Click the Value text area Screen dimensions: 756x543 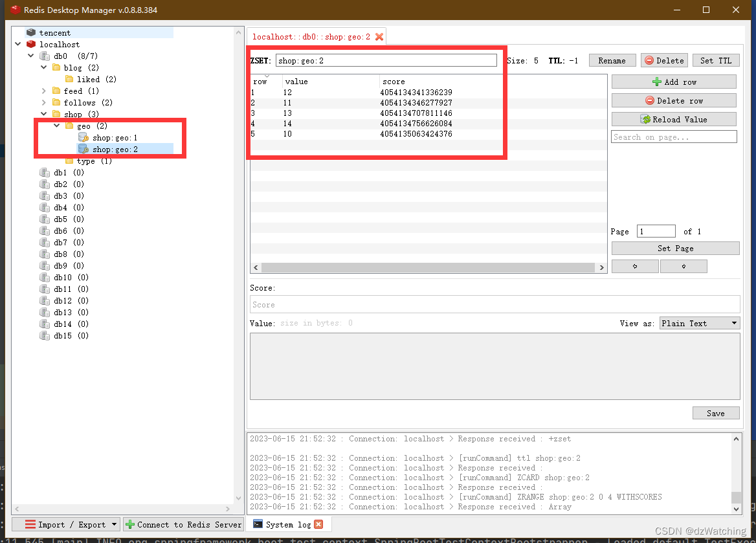tap(495, 366)
